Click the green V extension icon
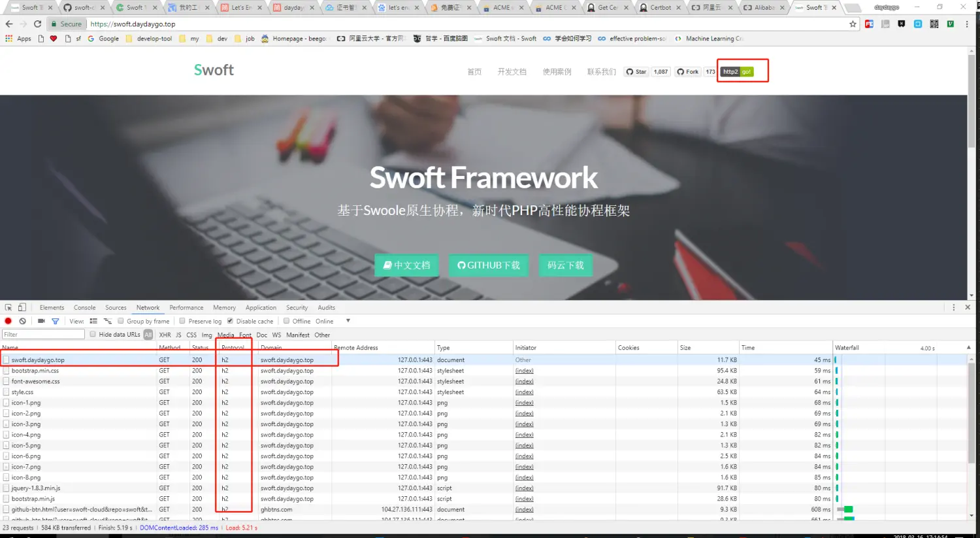 [x=951, y=24]
